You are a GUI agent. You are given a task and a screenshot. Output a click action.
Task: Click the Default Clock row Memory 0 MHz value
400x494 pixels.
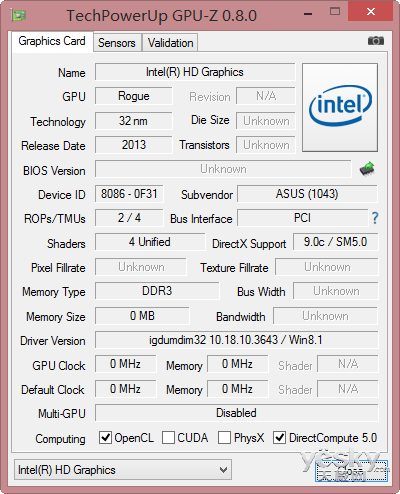coord(237,389)
